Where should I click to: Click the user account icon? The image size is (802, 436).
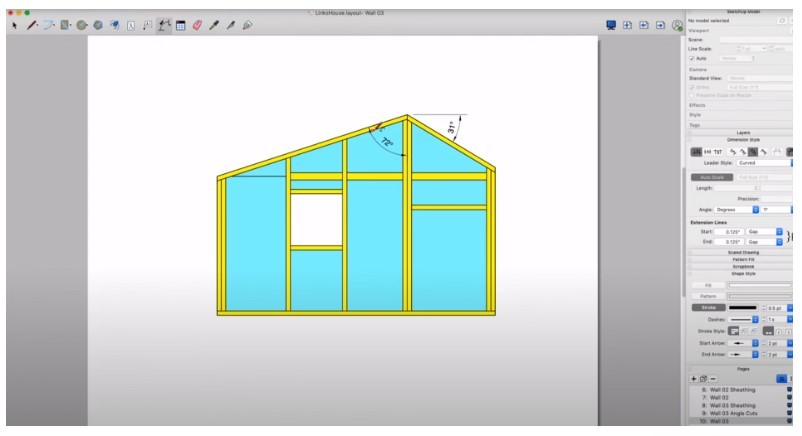(677, 26)
